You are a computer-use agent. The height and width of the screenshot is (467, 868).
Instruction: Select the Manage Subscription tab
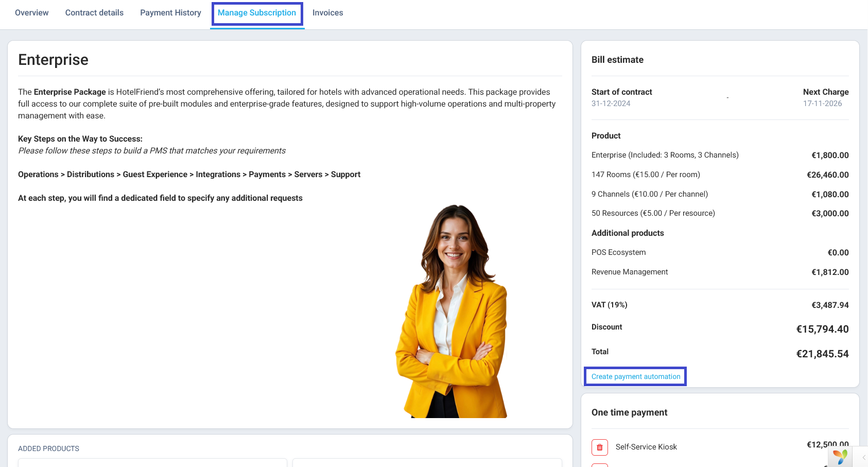[257, 13]
